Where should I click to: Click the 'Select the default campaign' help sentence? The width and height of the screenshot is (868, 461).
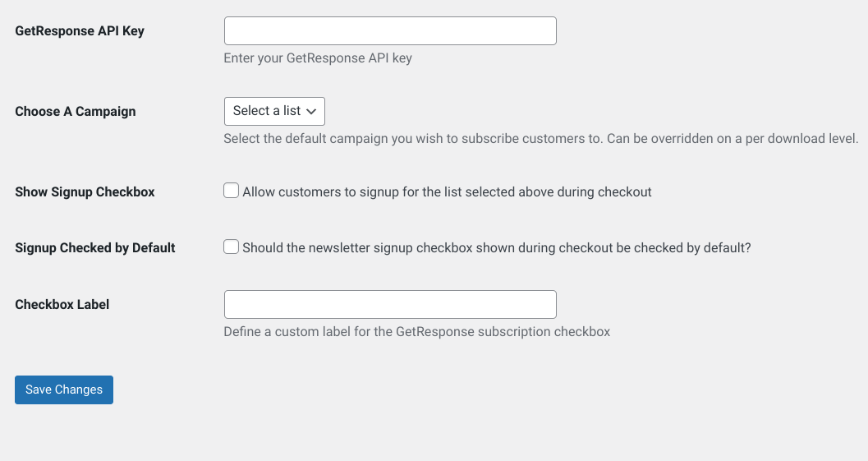pyautogui.click(x=413, y=139)
